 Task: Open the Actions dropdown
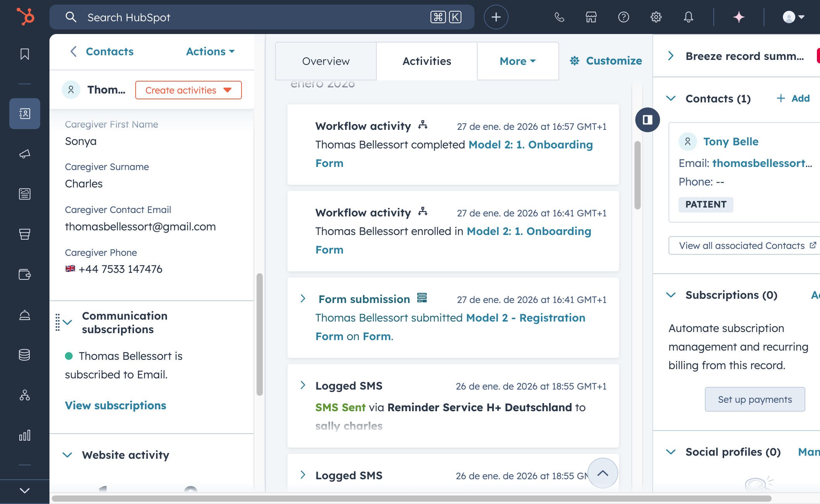pyautogui.click(x=210, y=51)
